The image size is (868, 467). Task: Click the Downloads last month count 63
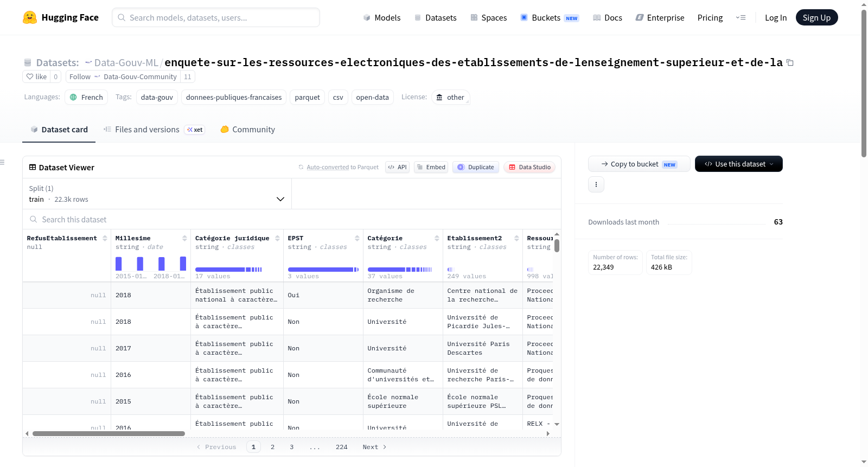[778, 222]
